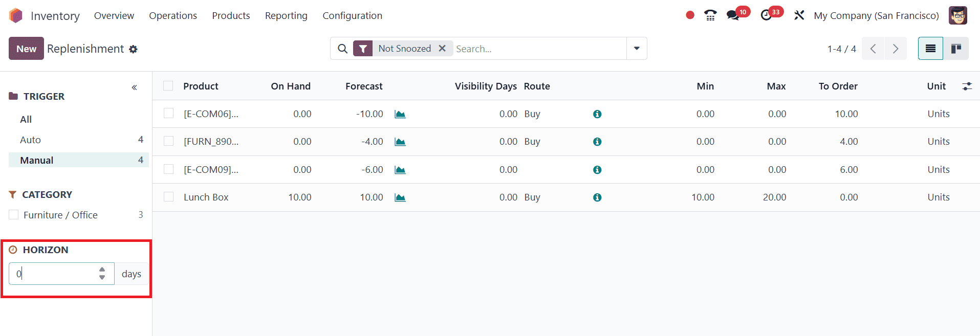Open the conversations icon with badge 10
The height and width of the screenshot is (336, 980).
[x=733, y=15]
